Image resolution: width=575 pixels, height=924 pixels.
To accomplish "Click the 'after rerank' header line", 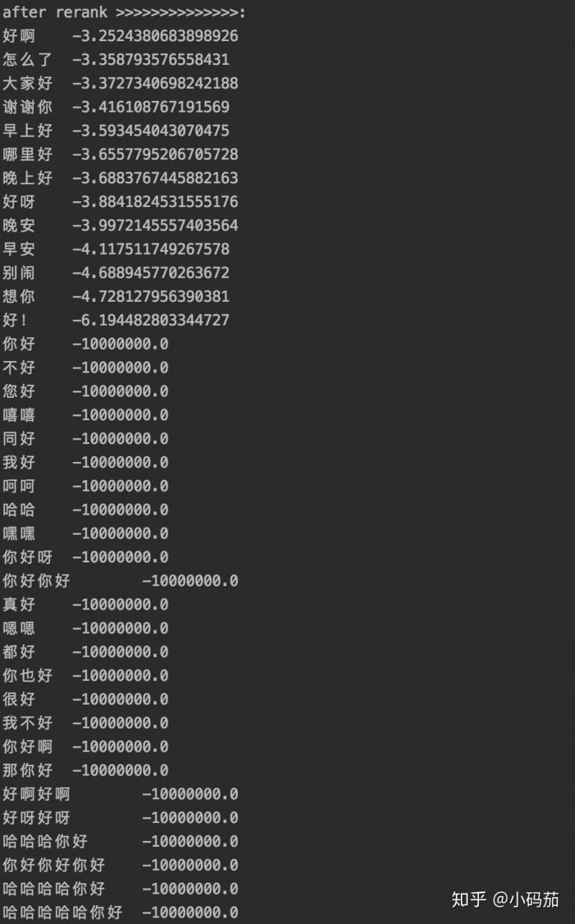I will [124, 12].
